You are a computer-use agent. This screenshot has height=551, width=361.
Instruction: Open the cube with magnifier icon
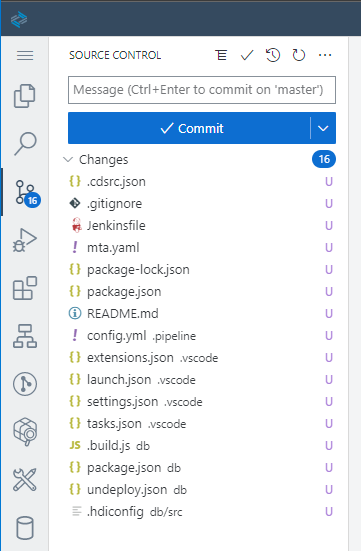[x=25, y=432]
